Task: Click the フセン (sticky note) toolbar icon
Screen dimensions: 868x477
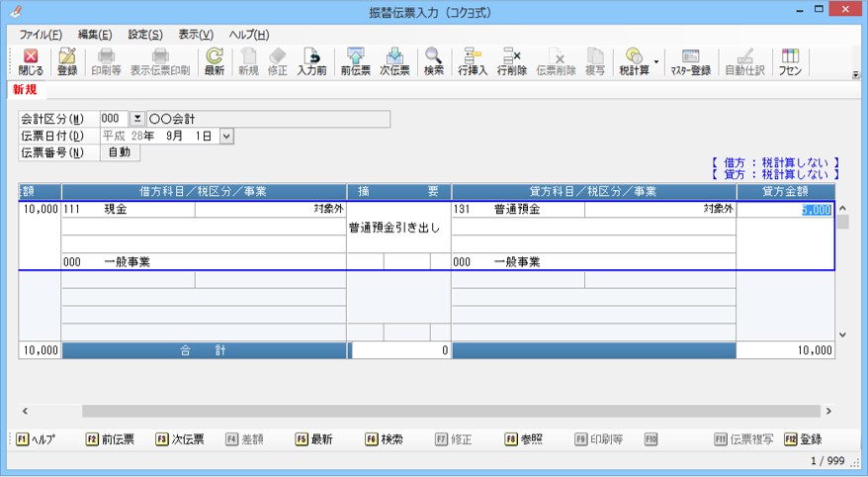Action: click(x=790, y=62)
